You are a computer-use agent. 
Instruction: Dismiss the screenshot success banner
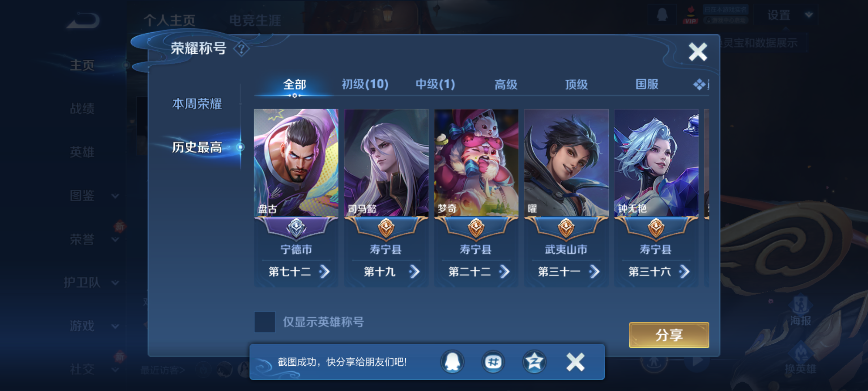(x=575, y=362)
